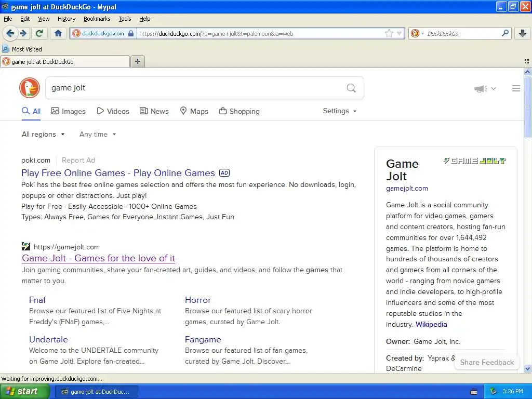Click the 3:26 PM taskbar clock
The width and height of the screenshot is (532, 399).
pos(513,392)
